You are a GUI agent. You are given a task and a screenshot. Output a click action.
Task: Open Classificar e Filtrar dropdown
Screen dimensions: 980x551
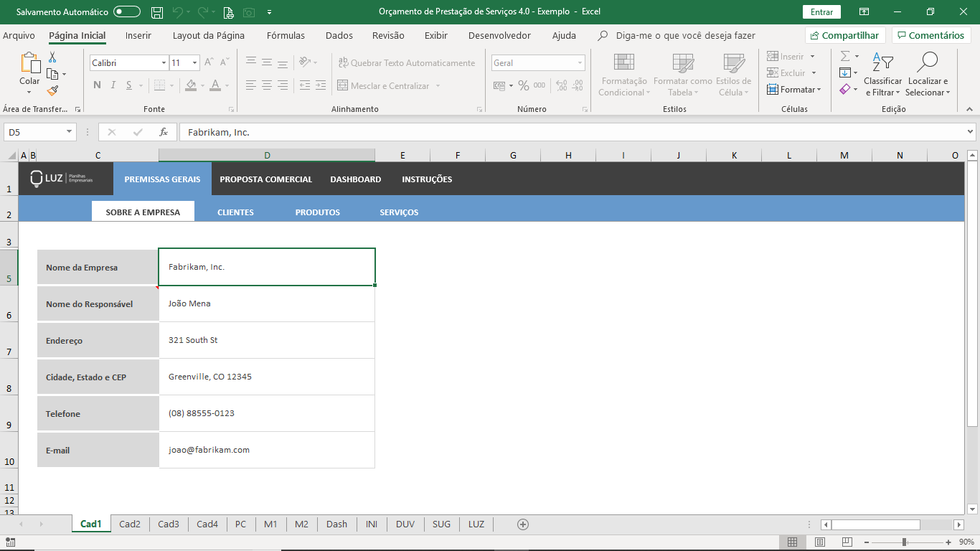[882, 75]
